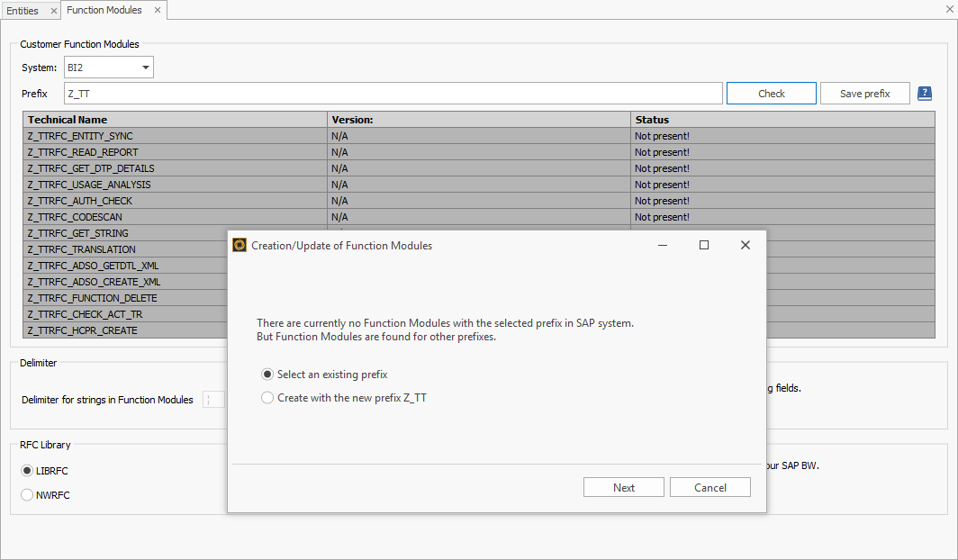
Task: Click the Creation/Update dialog title bar icon
Action: 239,244
